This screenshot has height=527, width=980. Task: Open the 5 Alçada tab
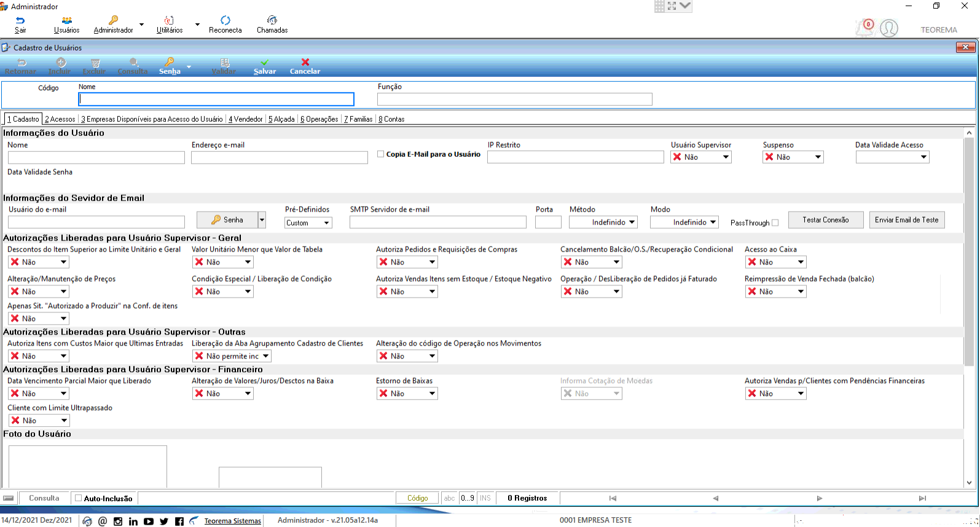pos(281,119)
